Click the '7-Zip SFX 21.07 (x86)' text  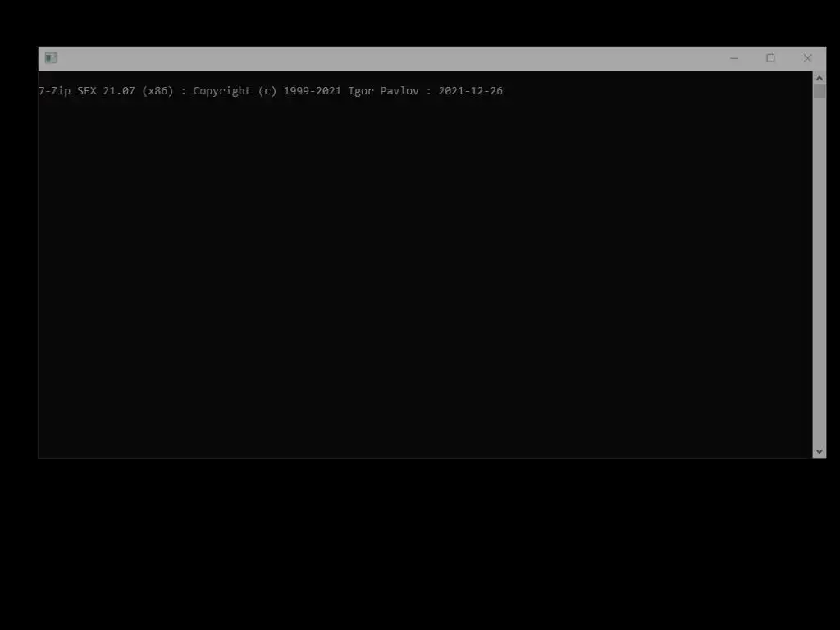tap(106, 91)
